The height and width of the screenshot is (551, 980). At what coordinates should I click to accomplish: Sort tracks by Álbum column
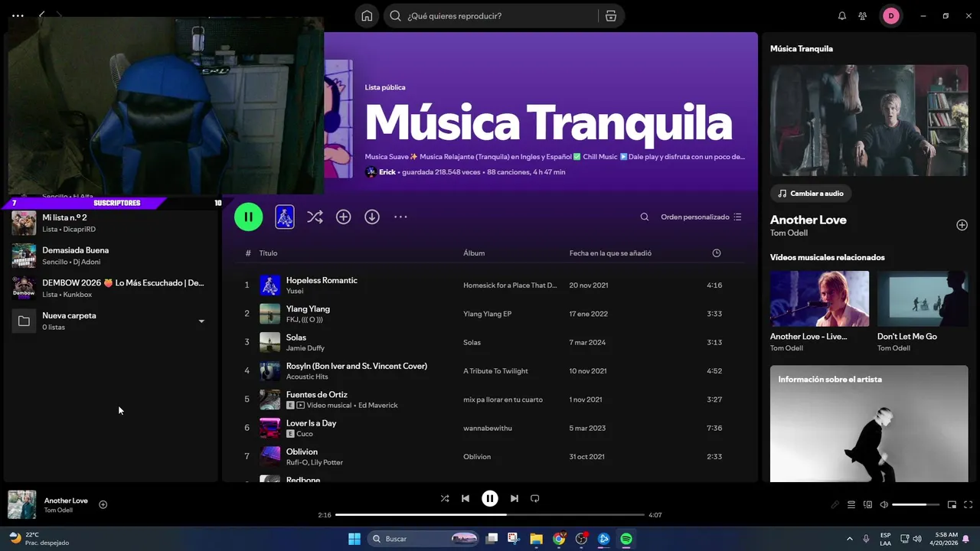point(474,253)
